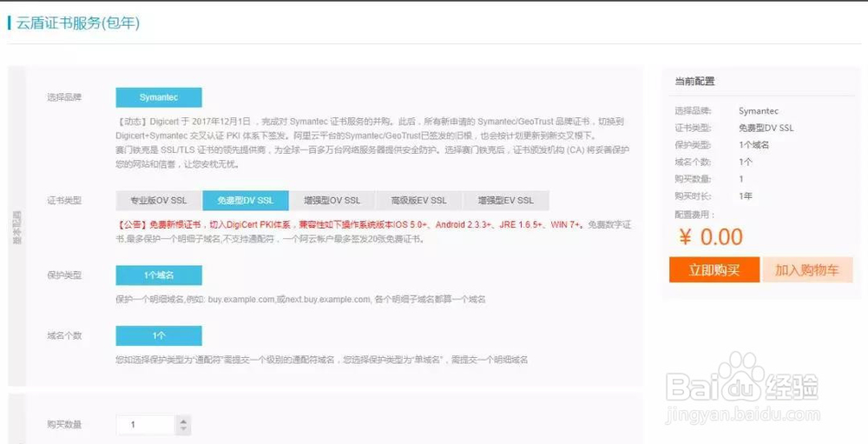Choose 免费型DV SSL certificate type

246,201
